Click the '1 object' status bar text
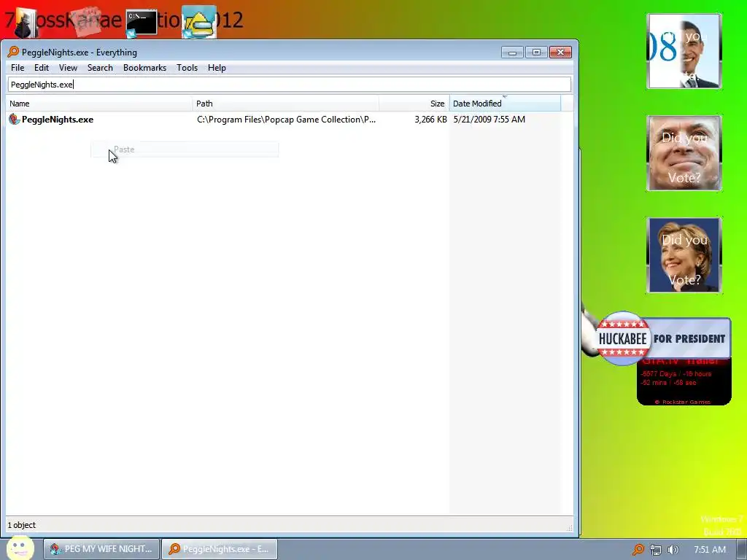The image size is (747, 560). [x=21, y=525]
